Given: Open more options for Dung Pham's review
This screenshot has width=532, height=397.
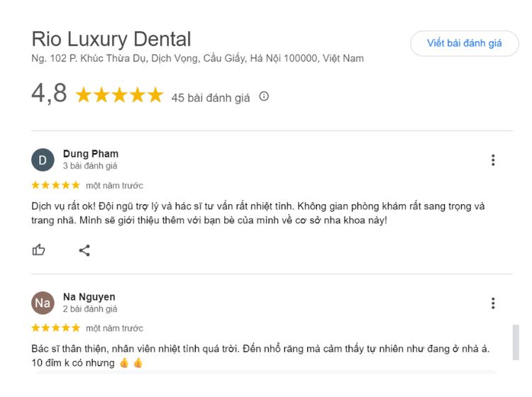Looking at the screenshot, I should tap(493, 160).
